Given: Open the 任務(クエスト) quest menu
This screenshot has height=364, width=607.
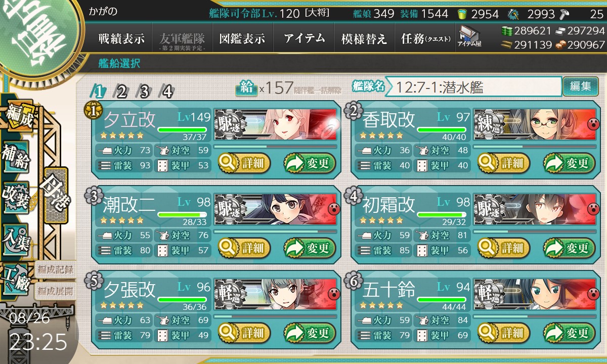Looking at the screenshot, I should tap(425, 38).
